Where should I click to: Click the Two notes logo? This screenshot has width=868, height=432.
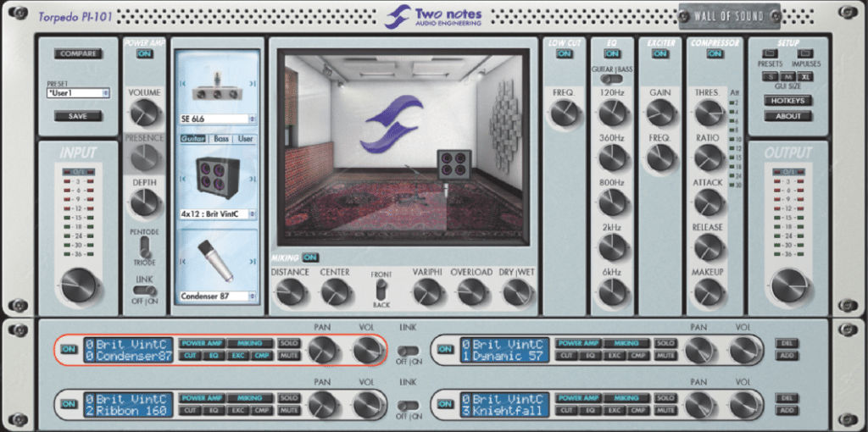tap(433, 16)
